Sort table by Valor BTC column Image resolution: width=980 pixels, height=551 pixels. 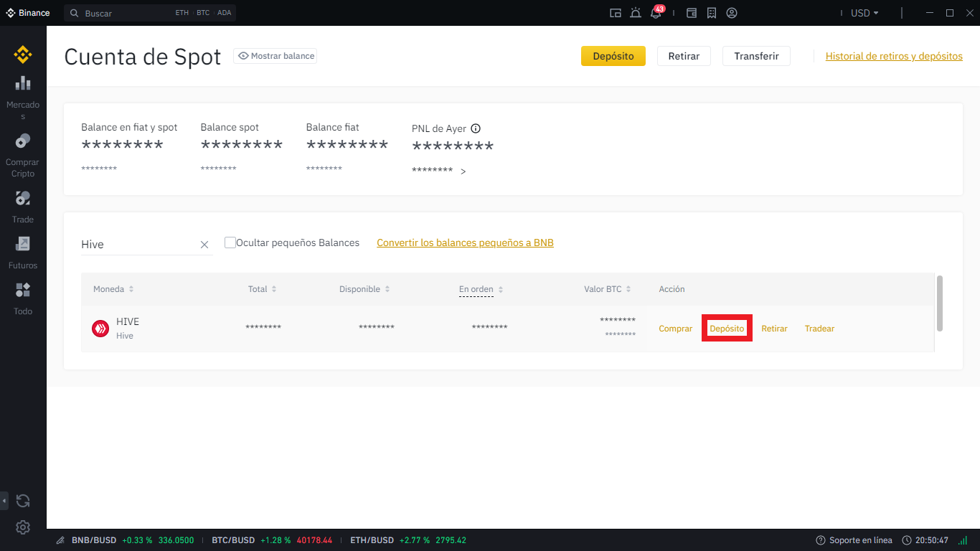[x=607, y=289]
